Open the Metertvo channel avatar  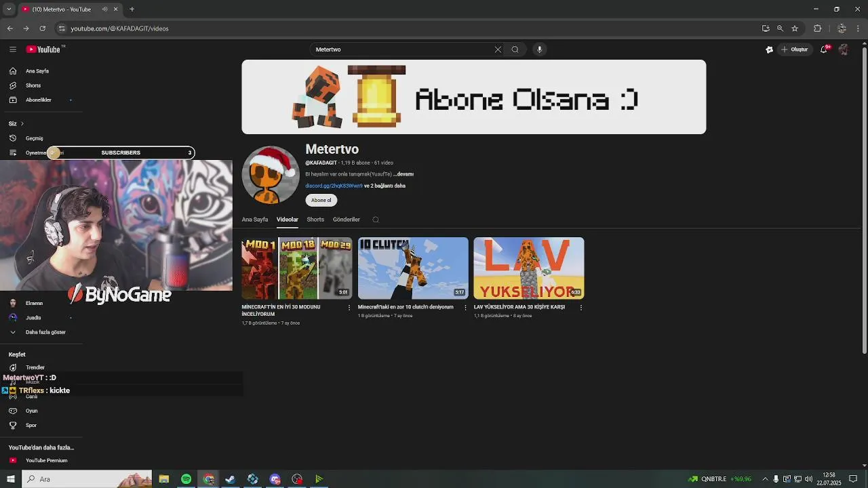pyautogui.click(x=271, y=175)
